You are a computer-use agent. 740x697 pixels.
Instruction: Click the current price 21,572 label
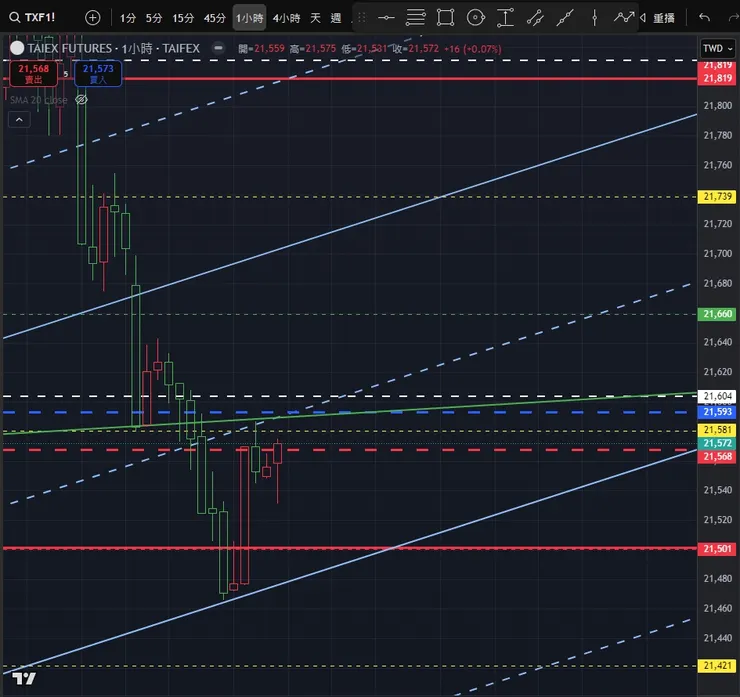pos(716,443)
